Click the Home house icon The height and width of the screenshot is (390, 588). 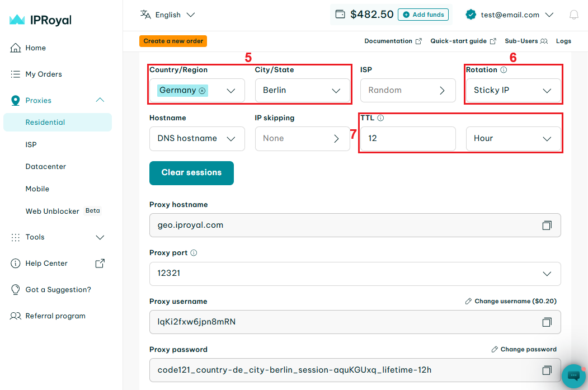coord(15,48)
